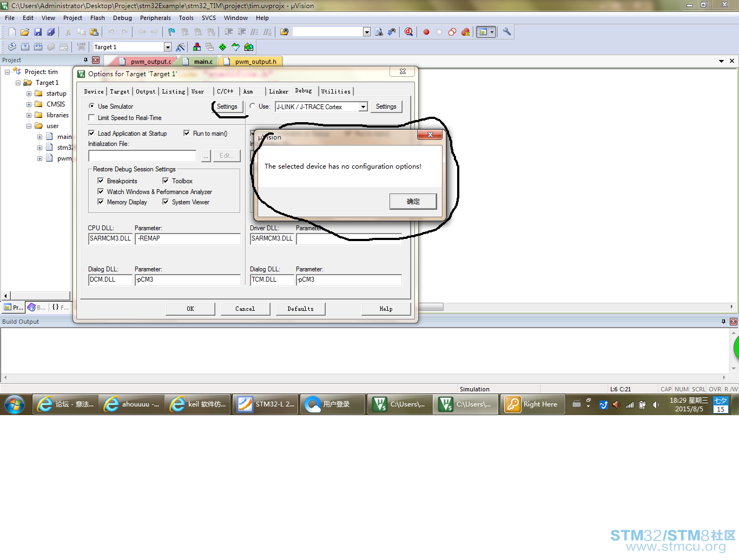
Task: Open the window layout dropdown arrow
Action: click(492, 32)
